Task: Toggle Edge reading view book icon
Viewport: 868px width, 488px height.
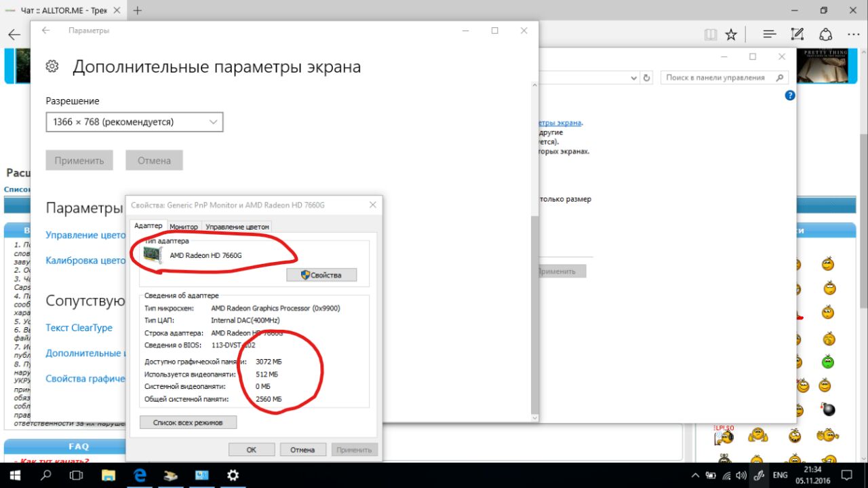Action: [x=711, y=35]
